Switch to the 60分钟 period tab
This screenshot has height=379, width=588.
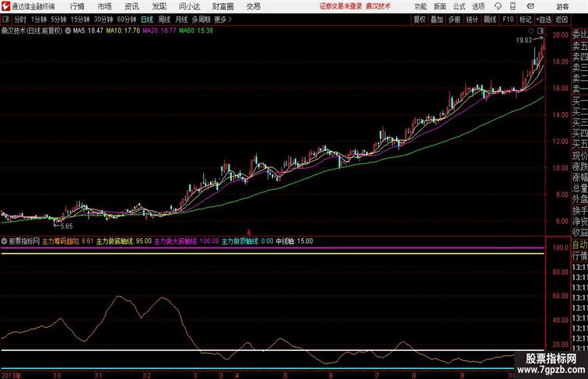point(126,19)
